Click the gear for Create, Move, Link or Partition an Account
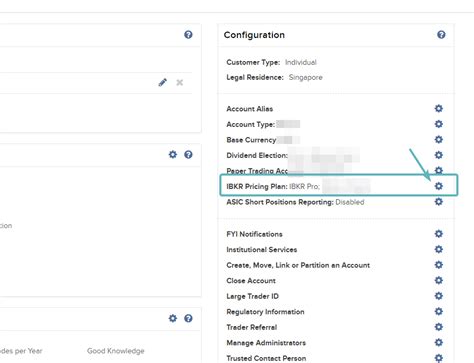 pos(439,265)
